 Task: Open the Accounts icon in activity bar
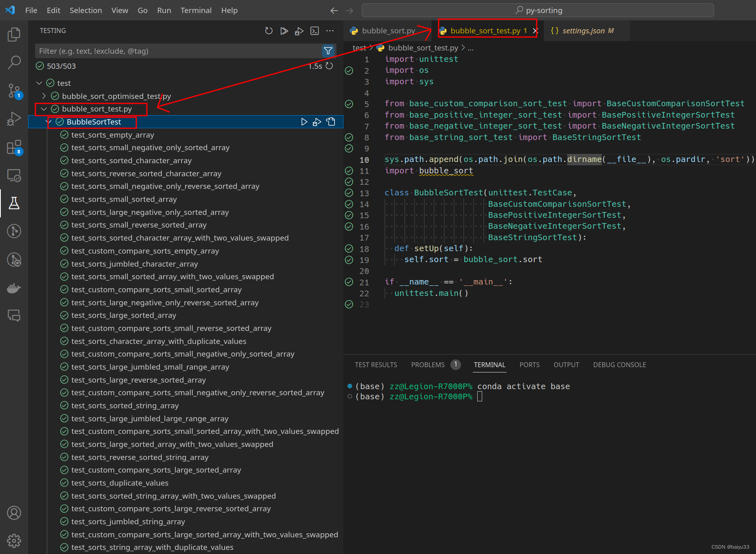(14, 513)
